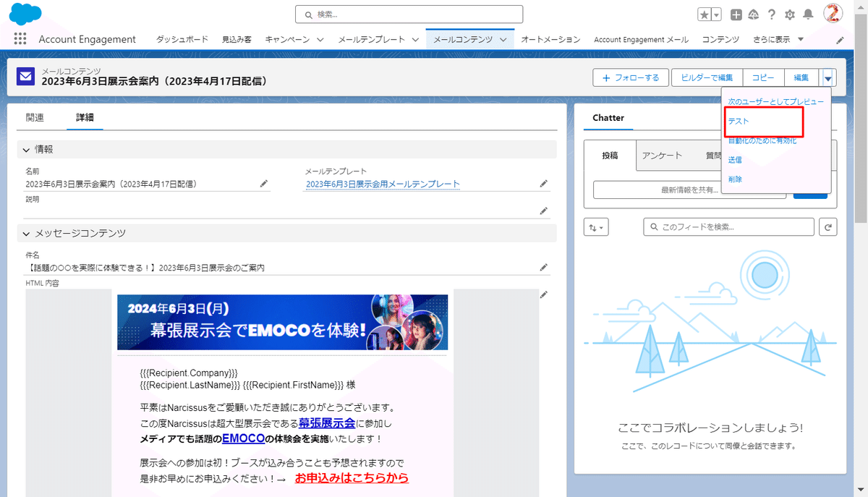The width and height of the screenshot is (868, 497).
Task: Edit the HTML 内容 field pencil icon
Action: [543, 294]
